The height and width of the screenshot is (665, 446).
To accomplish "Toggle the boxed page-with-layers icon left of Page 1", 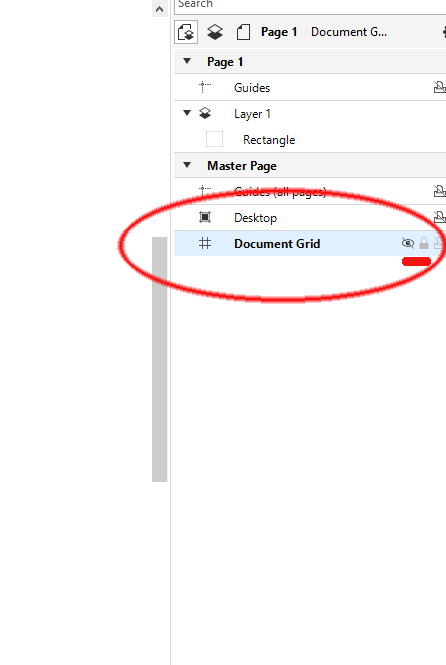I will click(186, 32).
